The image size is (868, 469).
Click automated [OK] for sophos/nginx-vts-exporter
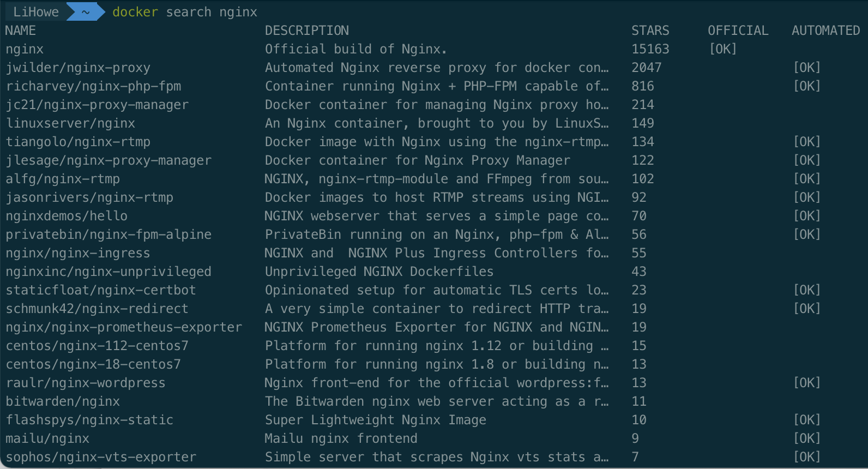pyautogui.click(x=807, y=457)
